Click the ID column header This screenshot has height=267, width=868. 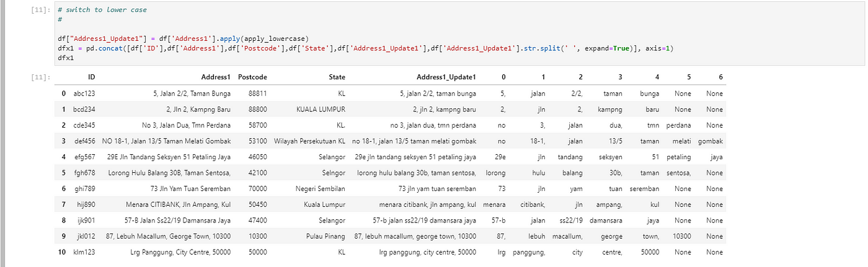coord(91,77)
